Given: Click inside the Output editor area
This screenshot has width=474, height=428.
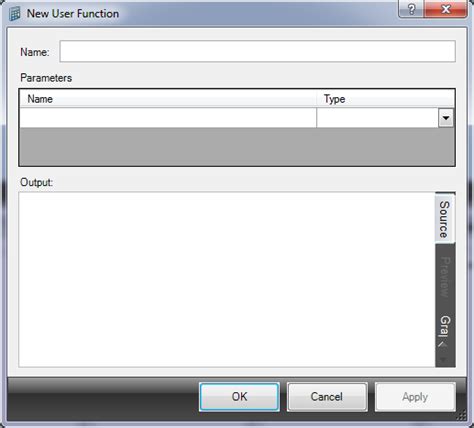Looking at the screenshot, I should pos(227,279).
